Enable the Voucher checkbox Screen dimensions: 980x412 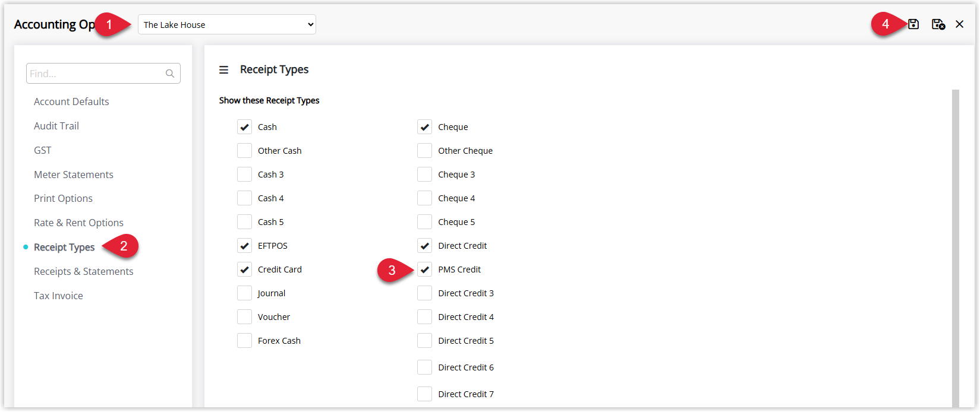pyautogui.click(x=244, y=317)
